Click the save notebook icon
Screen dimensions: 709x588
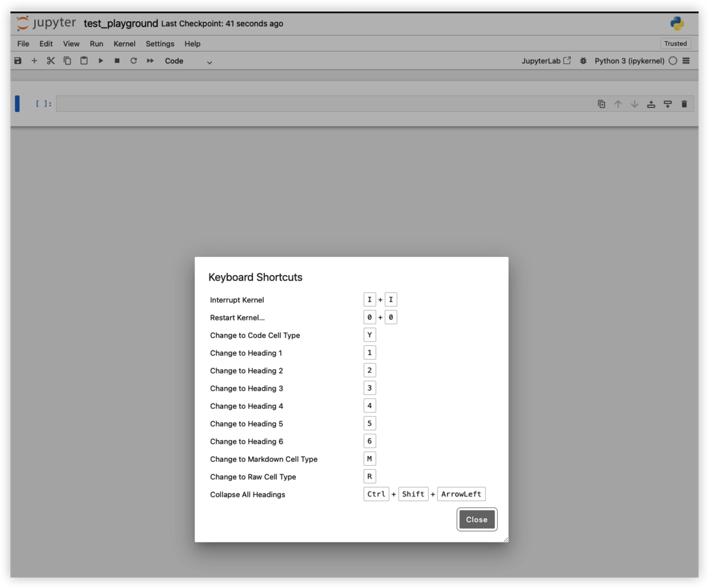point(18,61)
